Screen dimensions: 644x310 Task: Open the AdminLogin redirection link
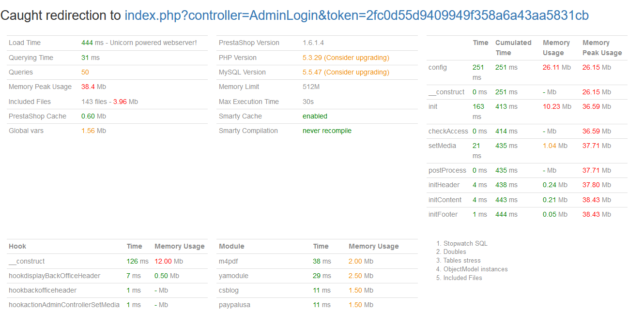click(356, 15)
